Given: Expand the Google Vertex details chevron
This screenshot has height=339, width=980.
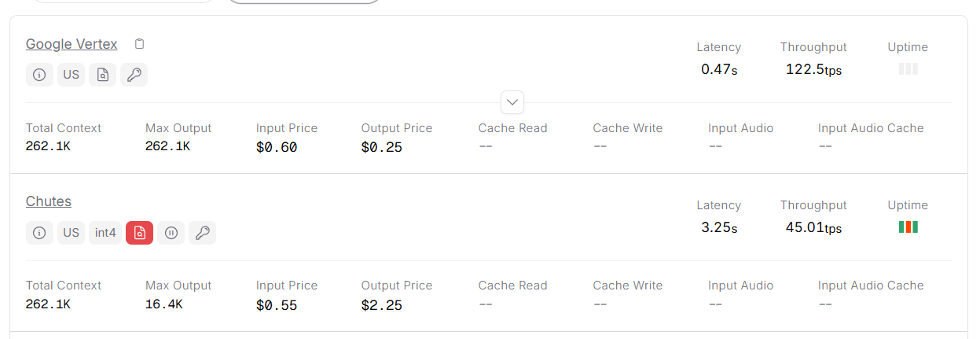Looking at the screenshot, I should [512, 102].
